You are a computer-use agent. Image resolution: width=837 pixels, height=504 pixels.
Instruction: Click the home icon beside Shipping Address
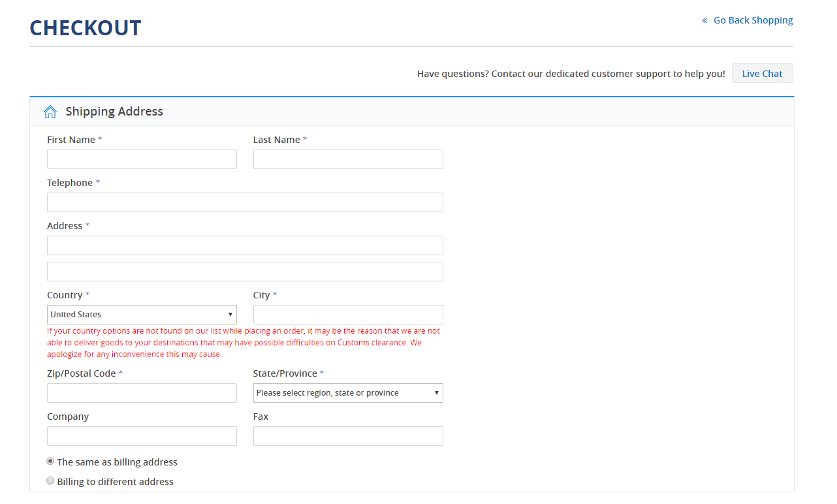[50, 112]
